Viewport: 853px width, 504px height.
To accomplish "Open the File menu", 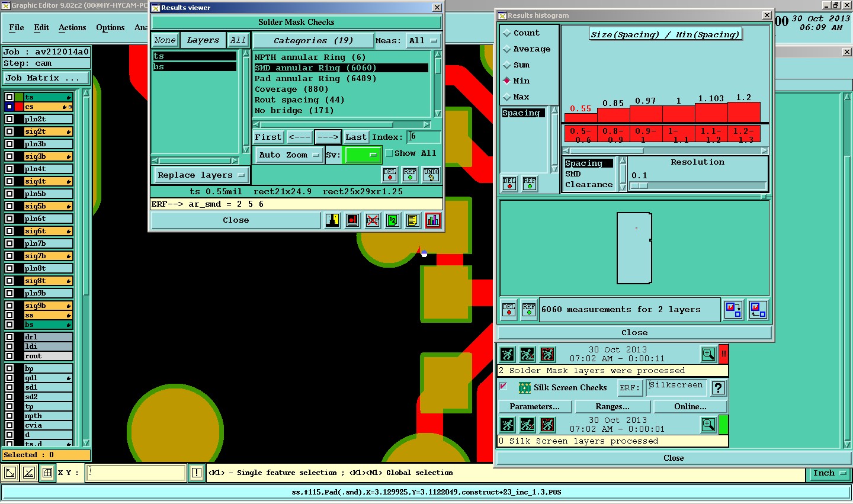I will point(17,28).
